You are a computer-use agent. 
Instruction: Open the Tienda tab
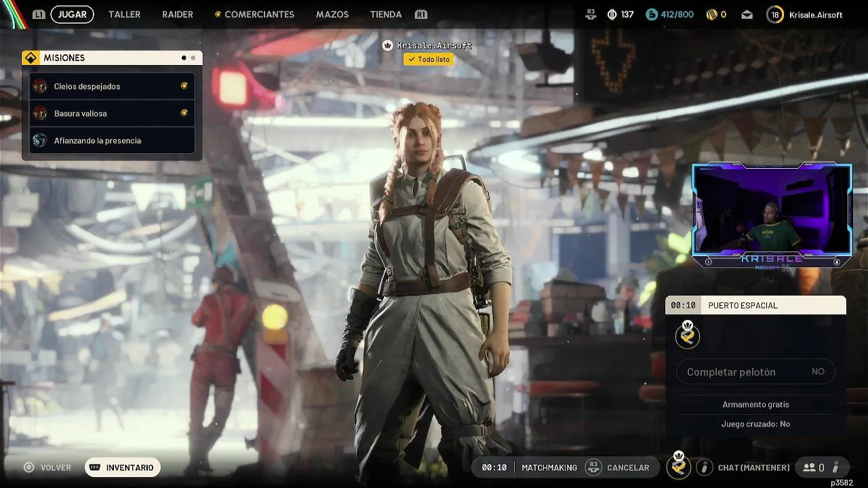click(386, 14)
